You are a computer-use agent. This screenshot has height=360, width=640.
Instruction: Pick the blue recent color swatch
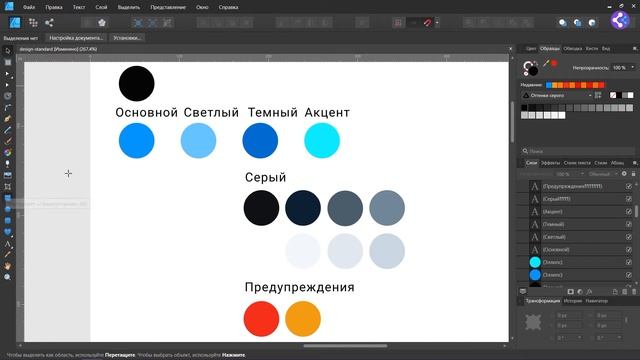[x=549, y=85]
